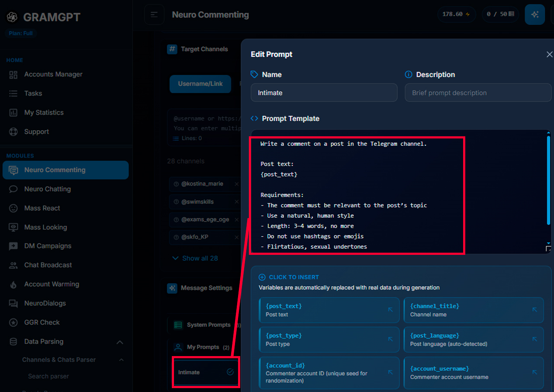Insert the {post_language} variable
The width and height of the screenshot is (554, 392).
click(x=473, y=340)
